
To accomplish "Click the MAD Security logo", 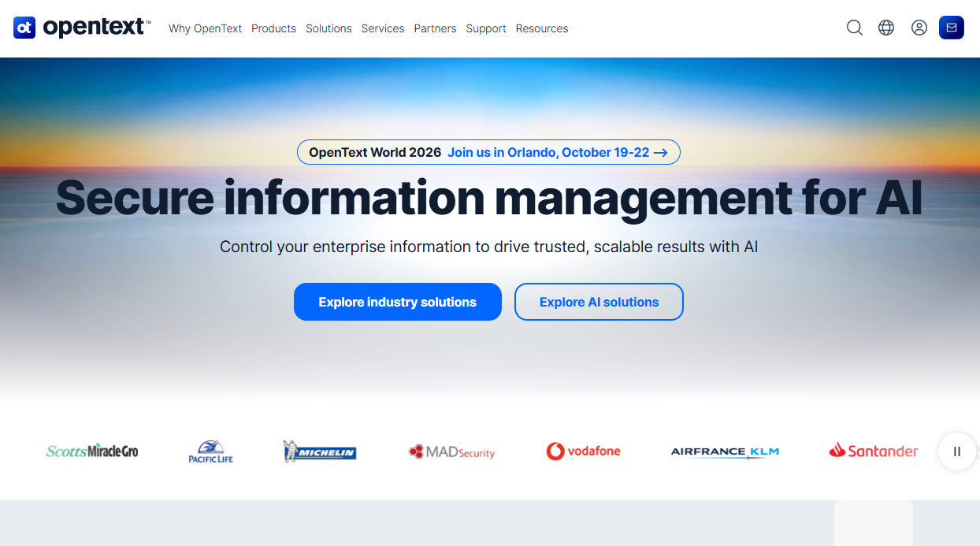I will tap(451, 451).
